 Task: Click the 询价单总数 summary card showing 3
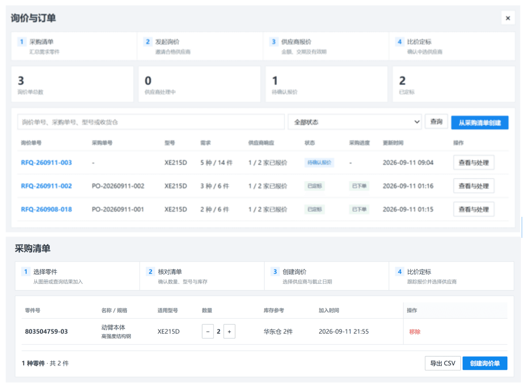click(72, 84)
